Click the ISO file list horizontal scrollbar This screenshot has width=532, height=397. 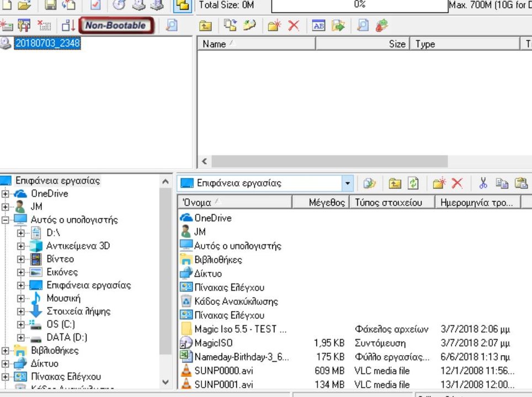pyautogui.click(x=329, y=162)
